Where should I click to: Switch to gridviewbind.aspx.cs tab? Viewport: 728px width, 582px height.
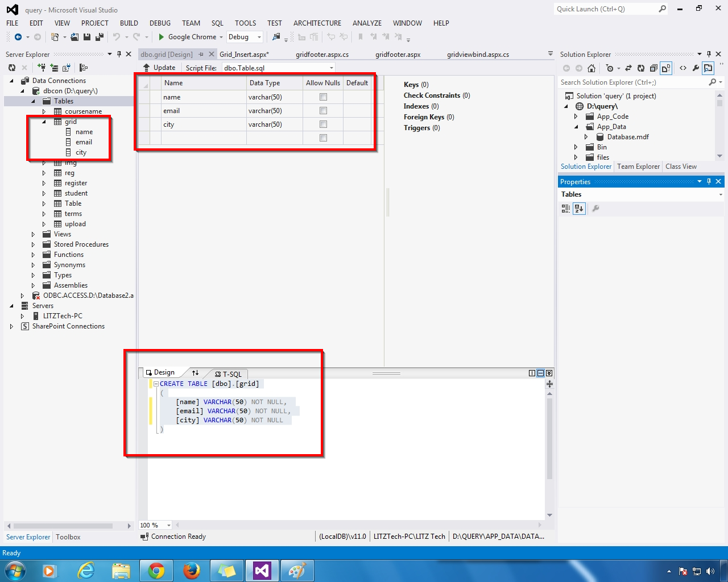(478, 55)
